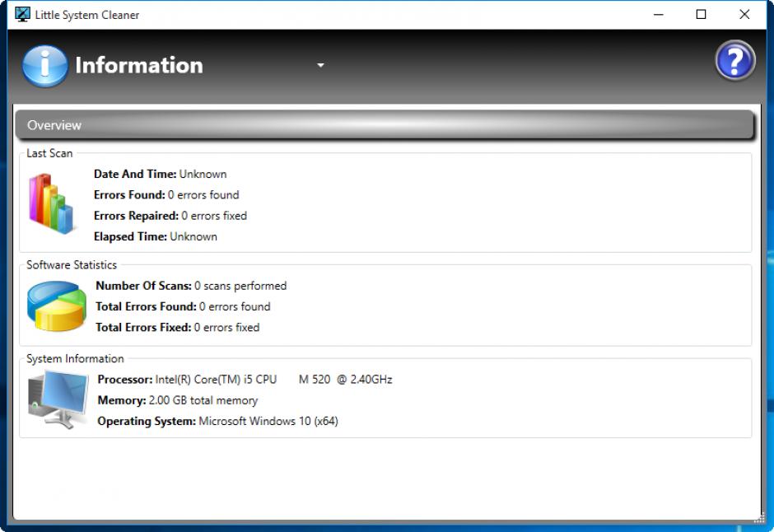Click the pie chart statistics icon
This screenshot has height=532, width=774.
pyautogui.click(x=56, y=306)
